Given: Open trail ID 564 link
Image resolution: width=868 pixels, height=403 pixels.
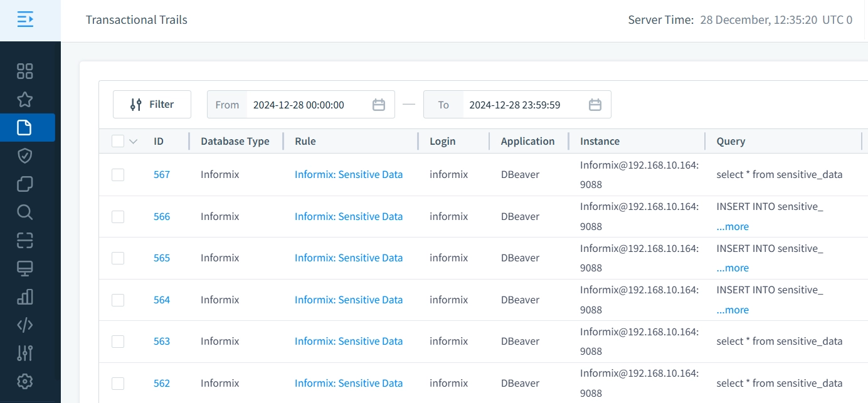Looking at the screenshot, I should tap(162, 300).
